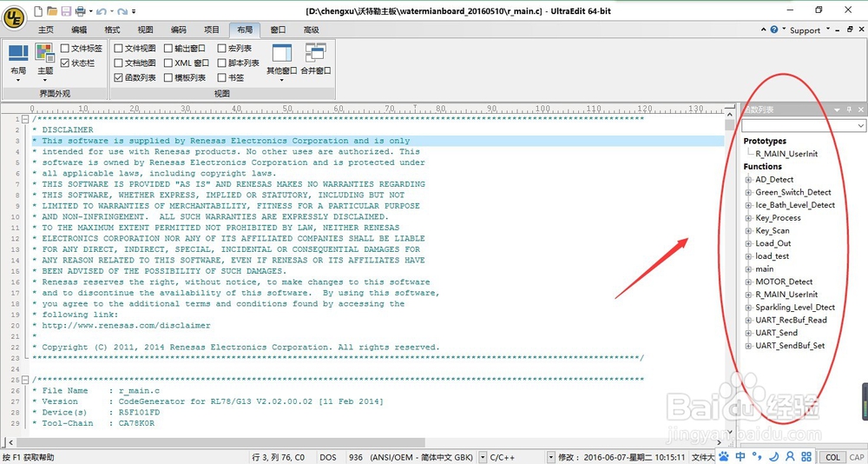Viewport: 868px width, 464px height.
Task: Open the IME toolbox grid icon
Action: (x=807, y=457)
